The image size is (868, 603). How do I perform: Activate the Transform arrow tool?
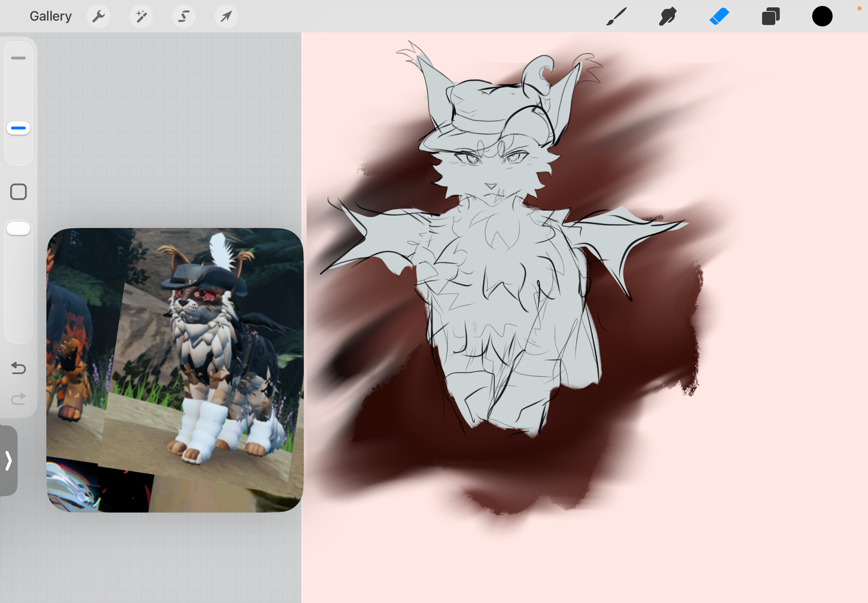(226, 16)
